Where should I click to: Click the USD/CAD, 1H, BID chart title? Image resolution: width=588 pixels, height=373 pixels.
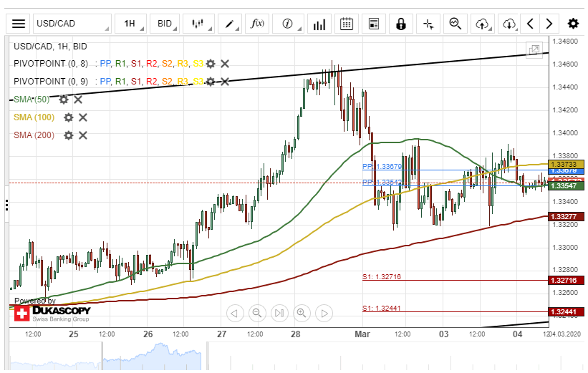(50, 47)
